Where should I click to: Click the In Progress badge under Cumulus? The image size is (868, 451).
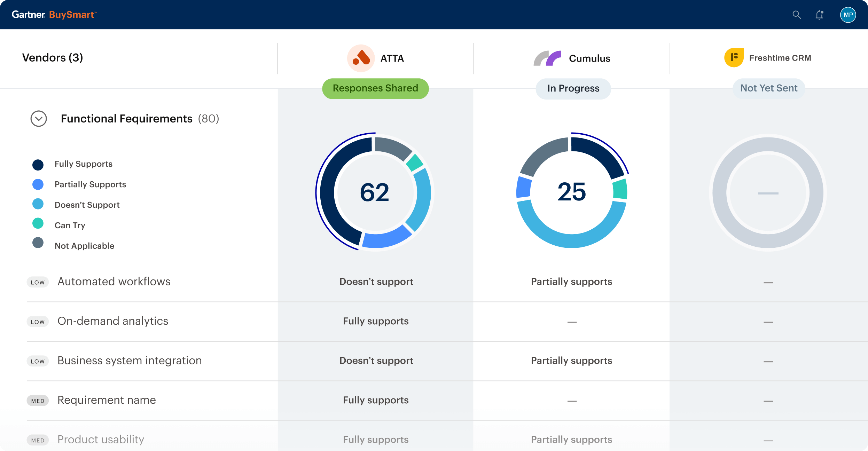pyautogui.click(x=573, y=88)
